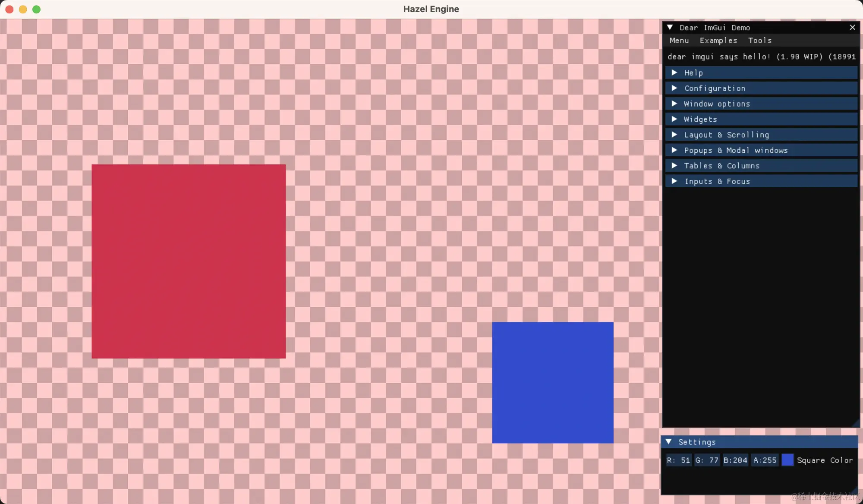The width and height of the screenshot is (863, 504).
Task: Click the G: 77 green value field
Action: coord(707,460)
